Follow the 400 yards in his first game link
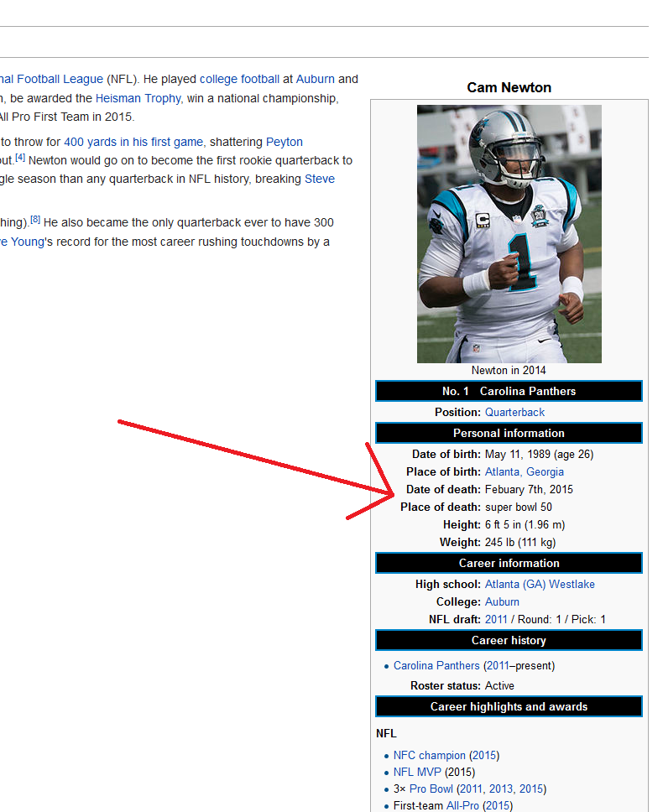Viewport: 663px width, 812px height. pyautogui.click(x=133, y=142)
